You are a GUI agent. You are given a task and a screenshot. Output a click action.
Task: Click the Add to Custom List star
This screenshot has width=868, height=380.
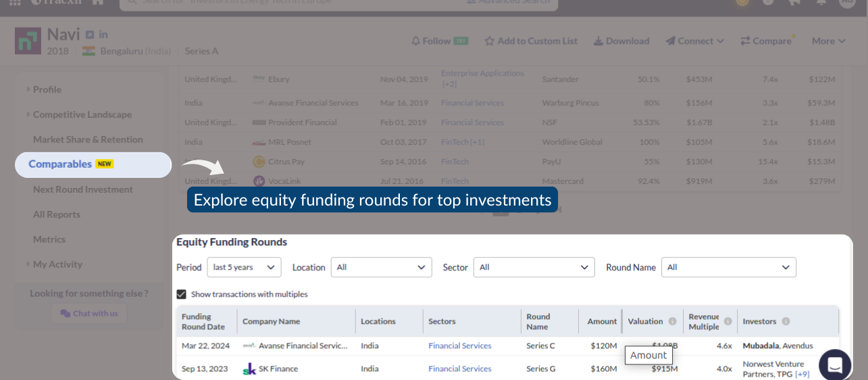490,41
